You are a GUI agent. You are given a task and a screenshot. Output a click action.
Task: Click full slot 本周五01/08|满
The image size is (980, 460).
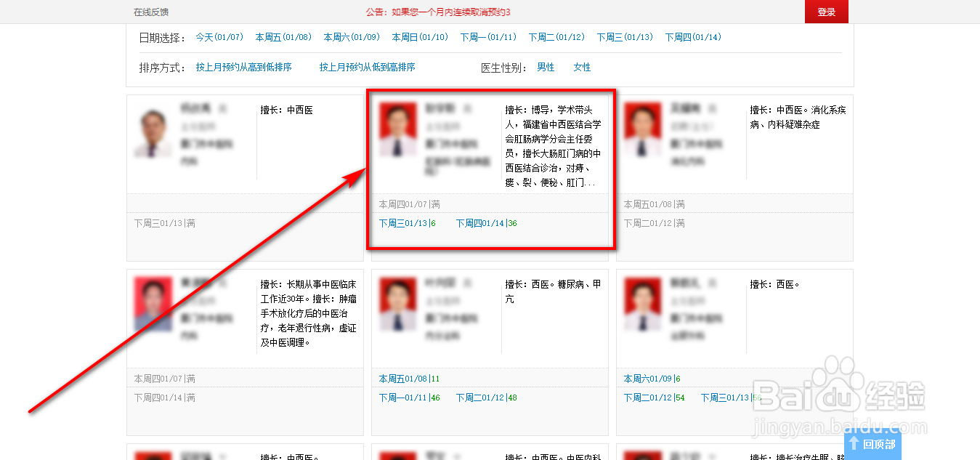pos(655,204)
